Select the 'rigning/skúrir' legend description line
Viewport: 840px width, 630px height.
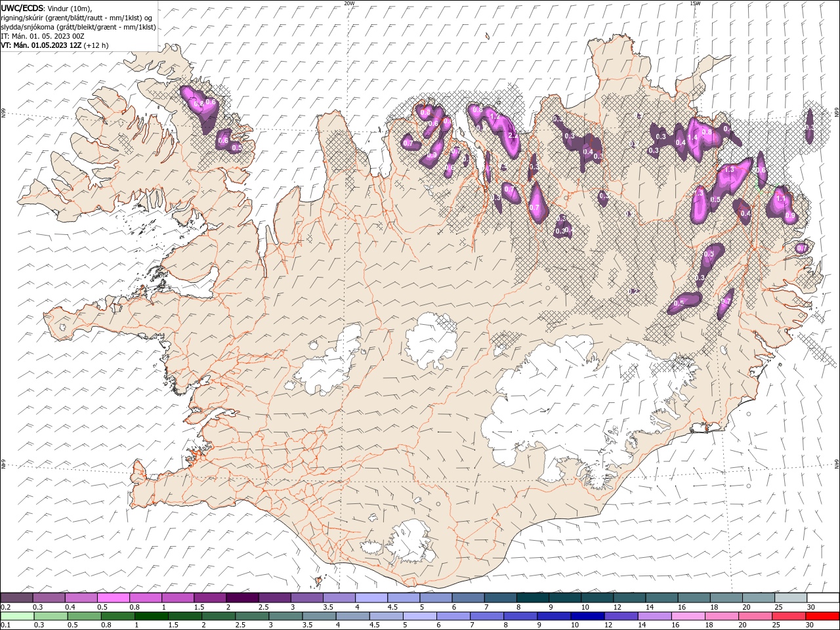[77, 17]
